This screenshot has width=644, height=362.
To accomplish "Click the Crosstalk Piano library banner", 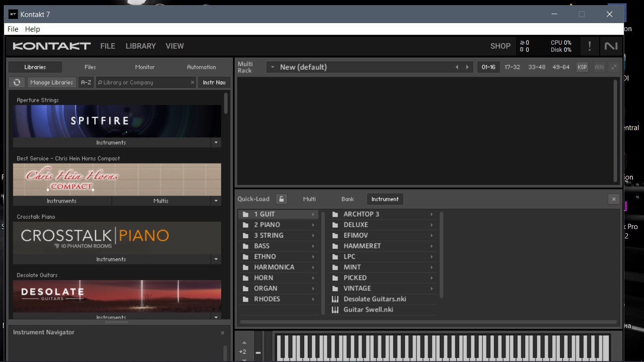I will click(117, 238).
